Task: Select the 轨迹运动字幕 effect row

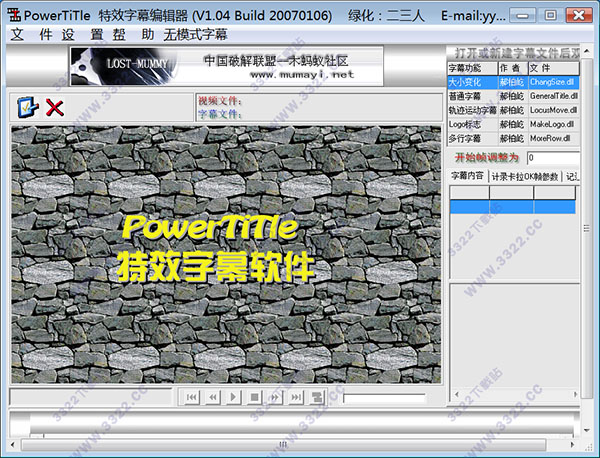Action: (513, 110)
